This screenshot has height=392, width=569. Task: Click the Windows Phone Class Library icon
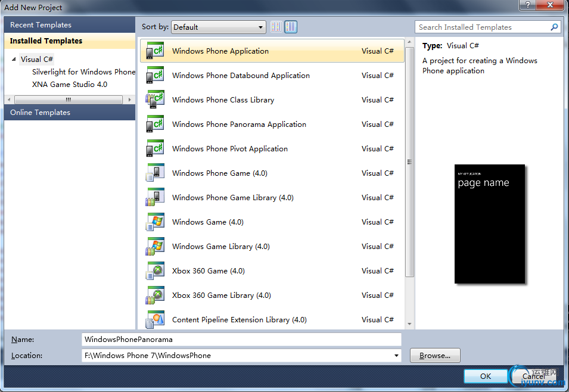(x=155, y=99)
